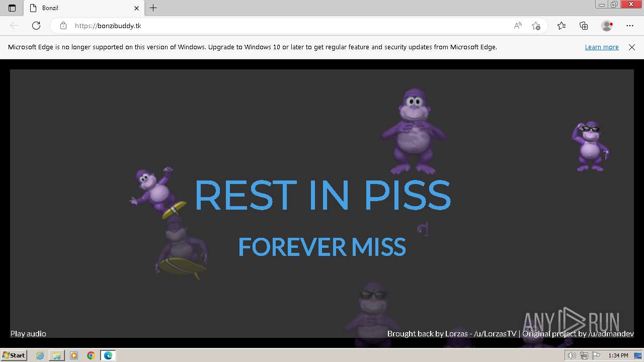Open the Edge profile avatar
The image size is (644, 362).
[x=607, y=26]
